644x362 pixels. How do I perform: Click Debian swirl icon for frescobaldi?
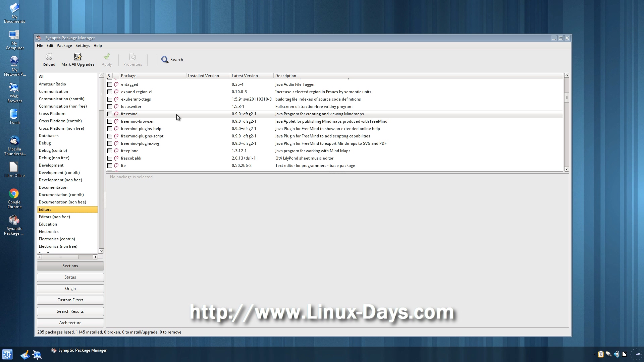116,158
